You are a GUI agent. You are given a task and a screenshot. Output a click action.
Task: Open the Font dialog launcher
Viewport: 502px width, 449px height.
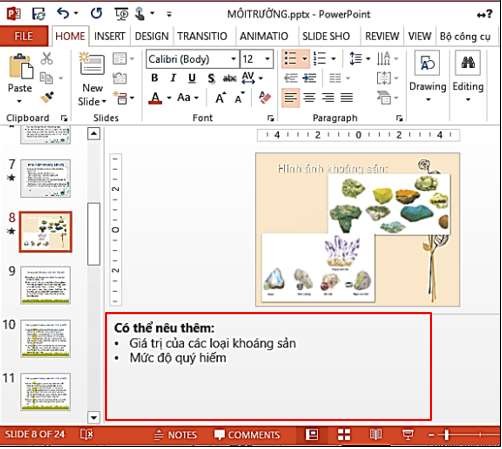[x=270, y=118]
